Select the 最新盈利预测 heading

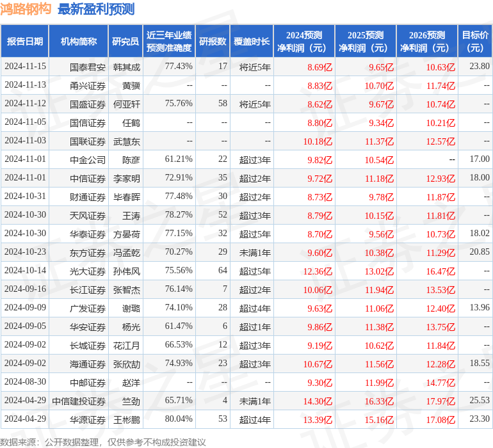click(96, 9)
